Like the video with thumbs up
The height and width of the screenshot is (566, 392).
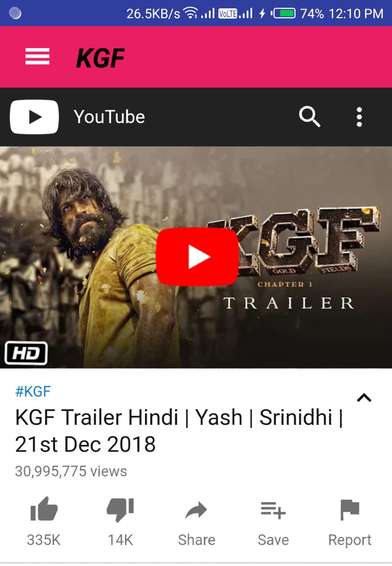(x=44, y=509)
